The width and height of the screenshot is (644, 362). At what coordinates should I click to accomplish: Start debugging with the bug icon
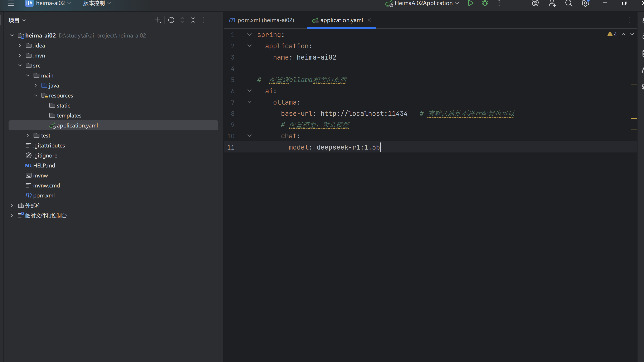tap(485, 3)
